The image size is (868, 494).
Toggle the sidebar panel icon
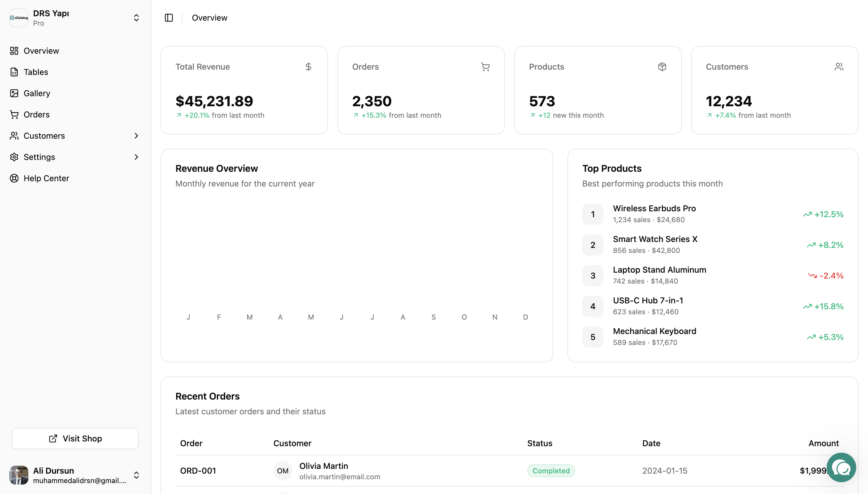tap(169, 18)
